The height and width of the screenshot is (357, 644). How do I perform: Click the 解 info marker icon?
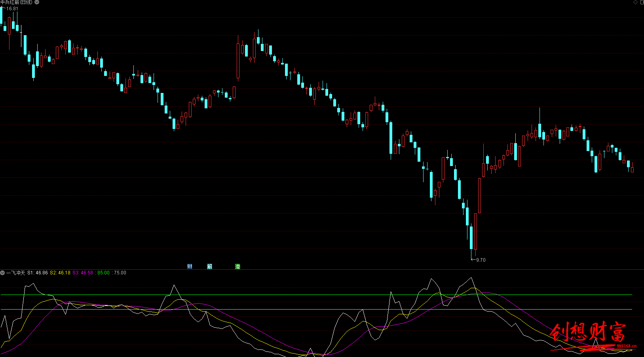coord(210,266)
